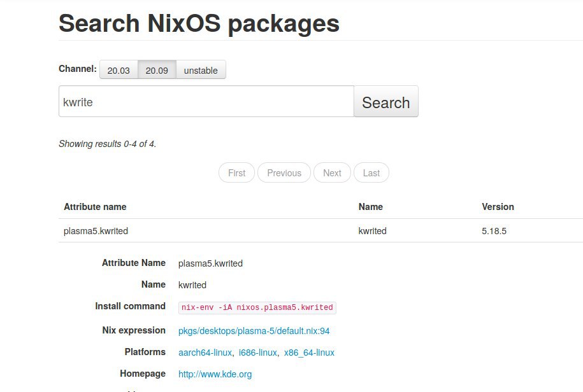Click the kwrited name table cell
The height and width of the screenshot is (392, 583).
pyautogui.click(x=372, y=231)
